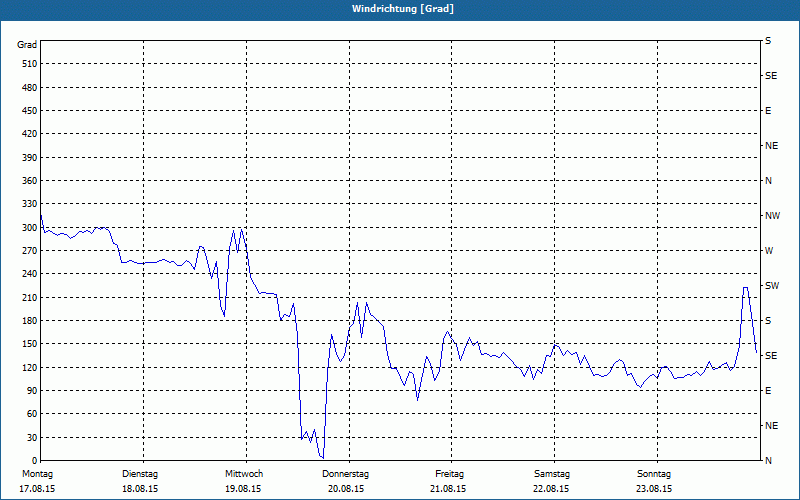Pick the date label '21.08.15'
The width and height of the screenshot is (800, 500).
448,489
